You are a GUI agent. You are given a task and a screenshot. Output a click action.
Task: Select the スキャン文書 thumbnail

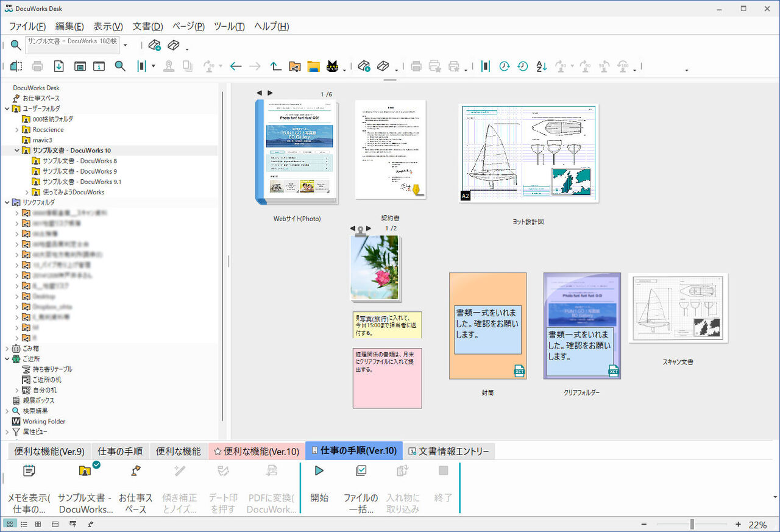[x=678, y=308]
